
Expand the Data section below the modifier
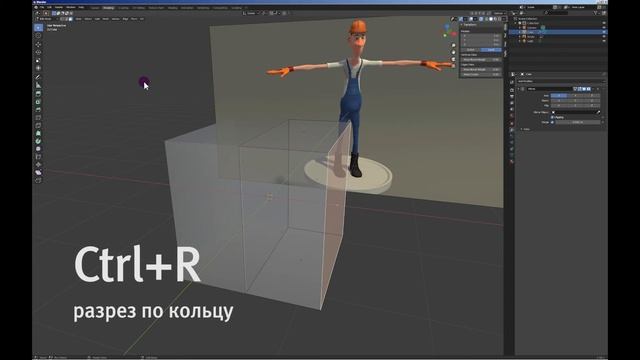(522, 129)
